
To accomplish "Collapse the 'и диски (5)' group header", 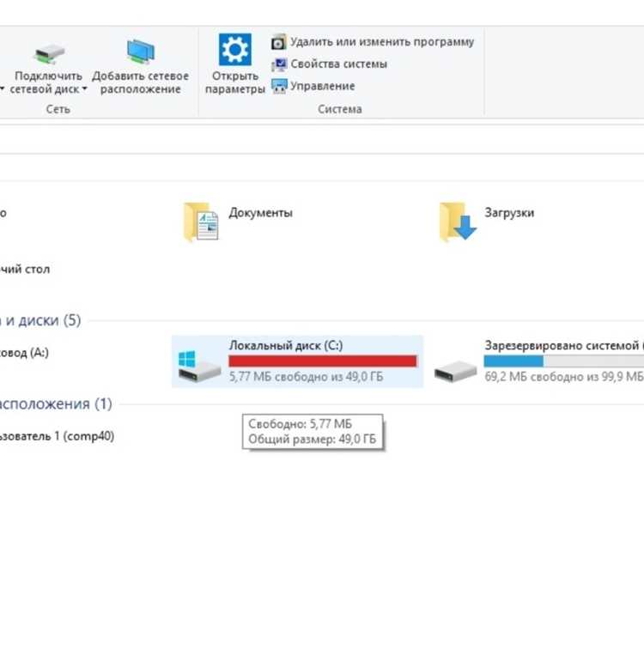I will (40, 320).
